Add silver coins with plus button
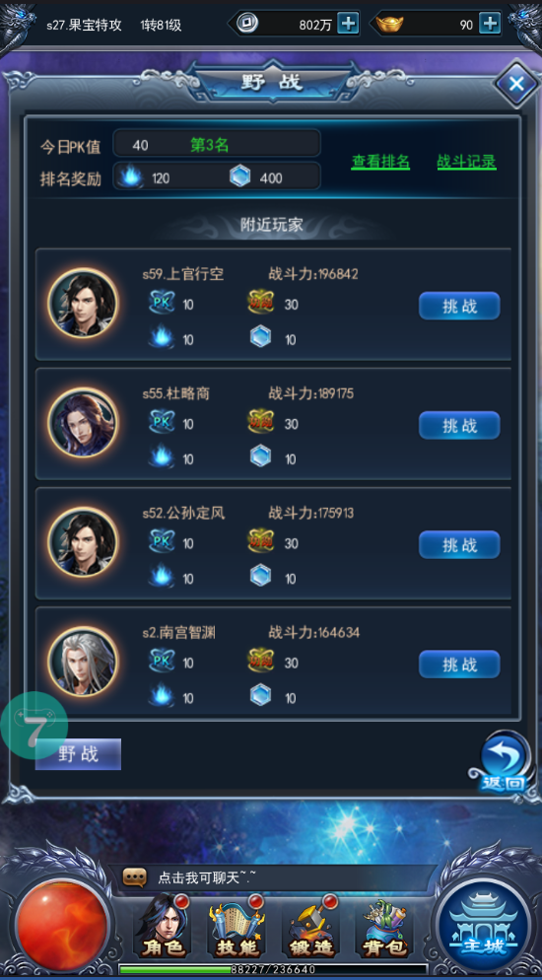 [x=348, y=25]
